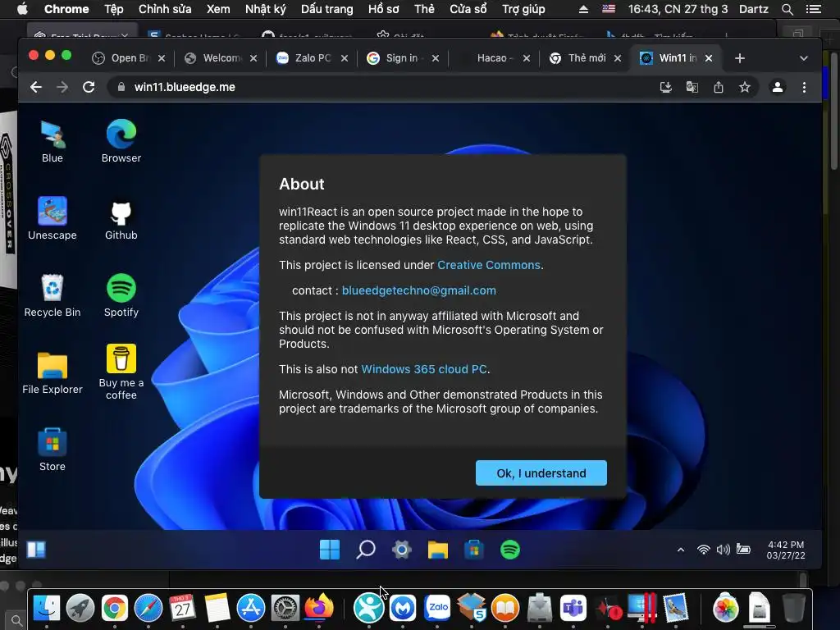The height and width of the screenshot is (630, 840).
Task: Click the share page icon
Action: [x=719, y=87]
